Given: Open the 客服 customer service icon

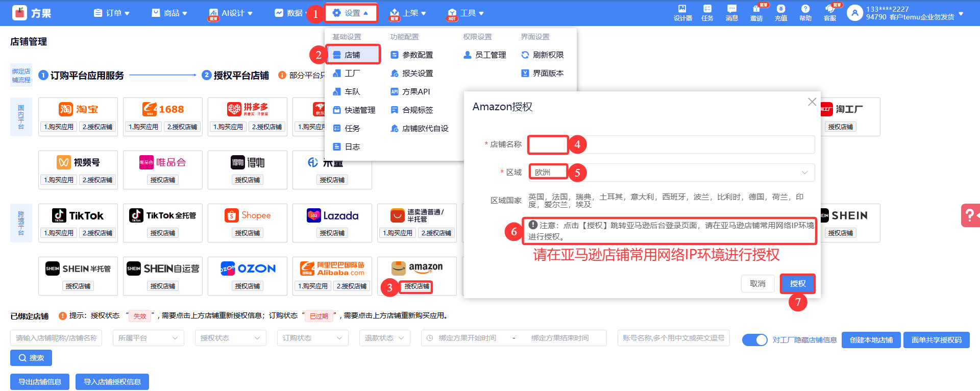Looking at the screenshot, I should point(830,12).
